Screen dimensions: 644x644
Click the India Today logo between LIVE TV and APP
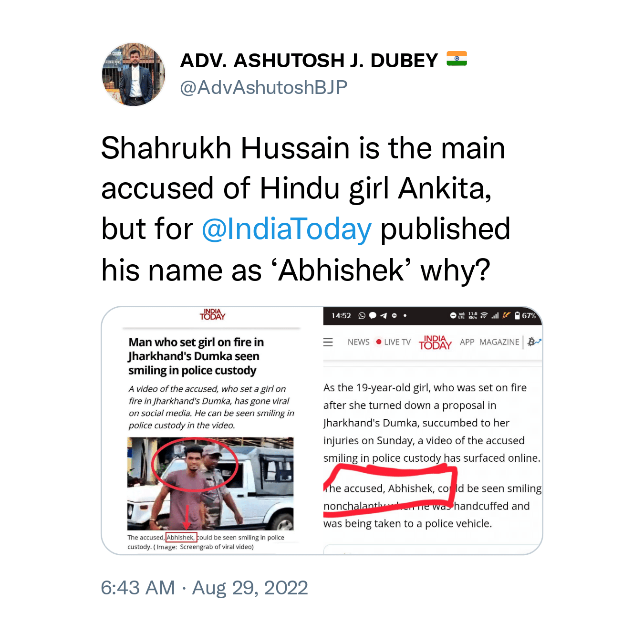coord(435,342)
